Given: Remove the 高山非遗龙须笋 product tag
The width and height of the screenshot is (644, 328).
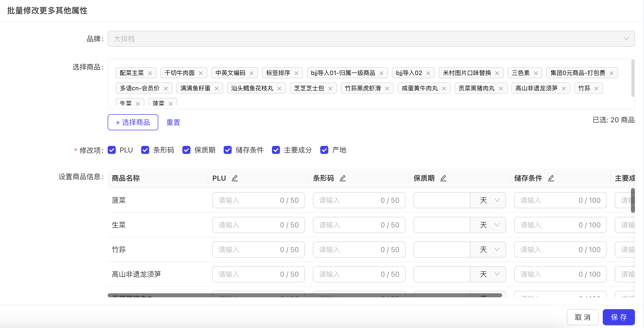Looking at the screenshot, I should (x=564, y=89).
